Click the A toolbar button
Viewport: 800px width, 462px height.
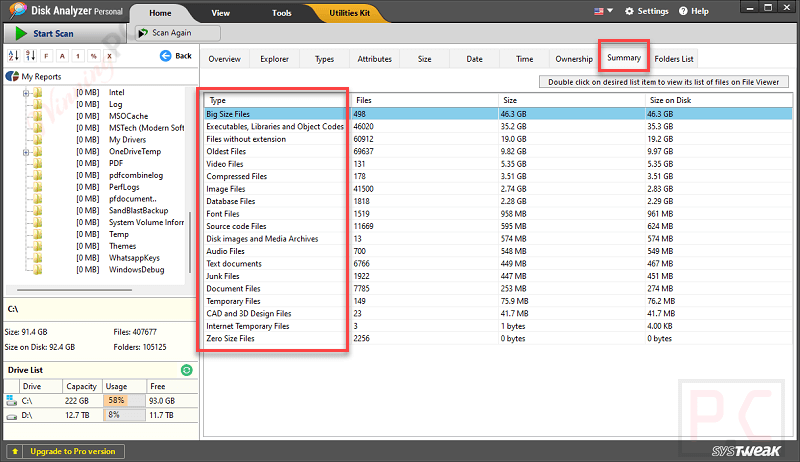pyautogui.click(x=62, y=56)
